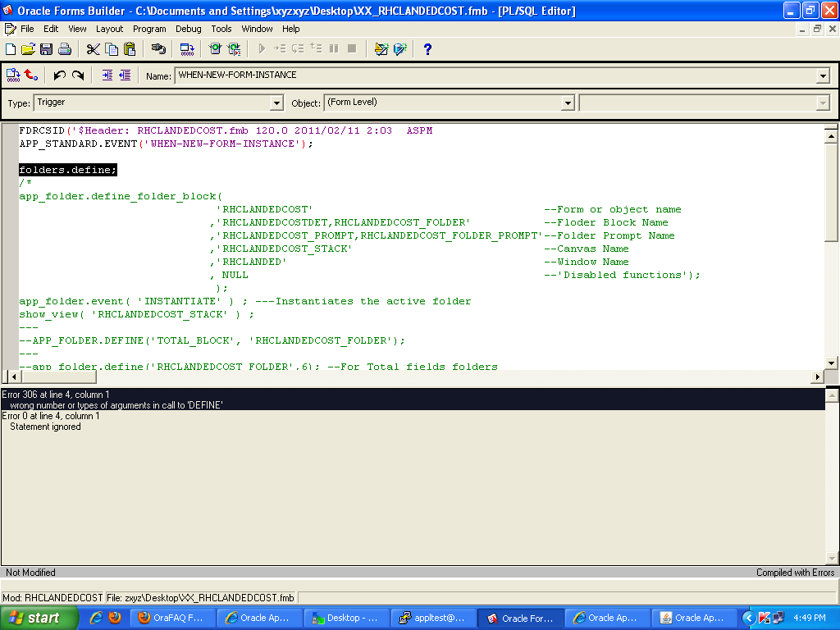Open the Name trigger dropdown

click(x=824, y=76)
